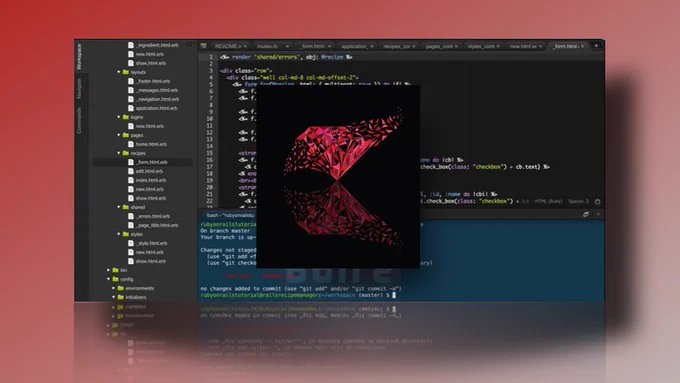Close the application editor tab
Viewport: 680px width, 383px height.
[x=372, y=46]
